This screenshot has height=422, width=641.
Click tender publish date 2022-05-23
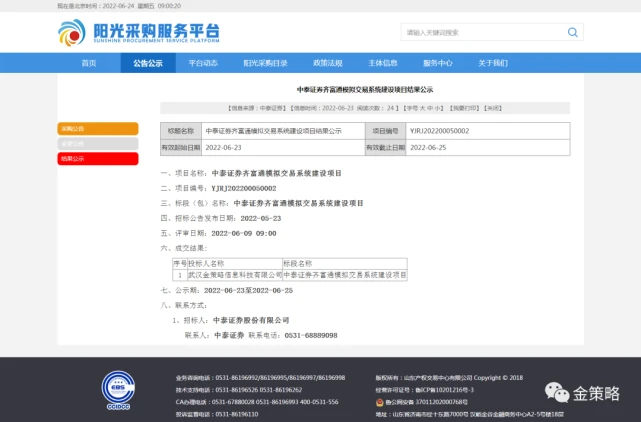pos(261,218)
